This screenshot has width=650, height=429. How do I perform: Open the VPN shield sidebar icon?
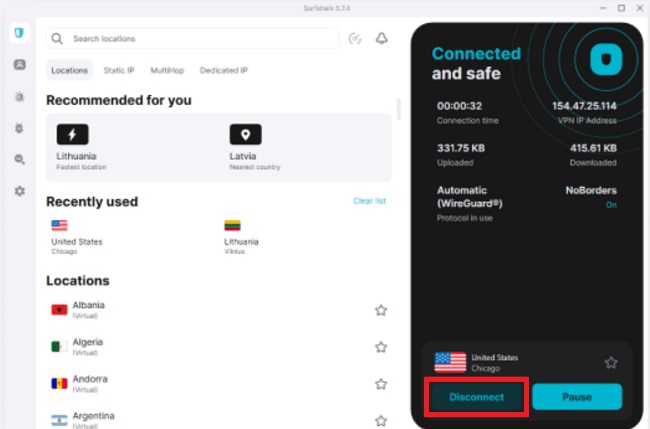click(x=19, y=33)
